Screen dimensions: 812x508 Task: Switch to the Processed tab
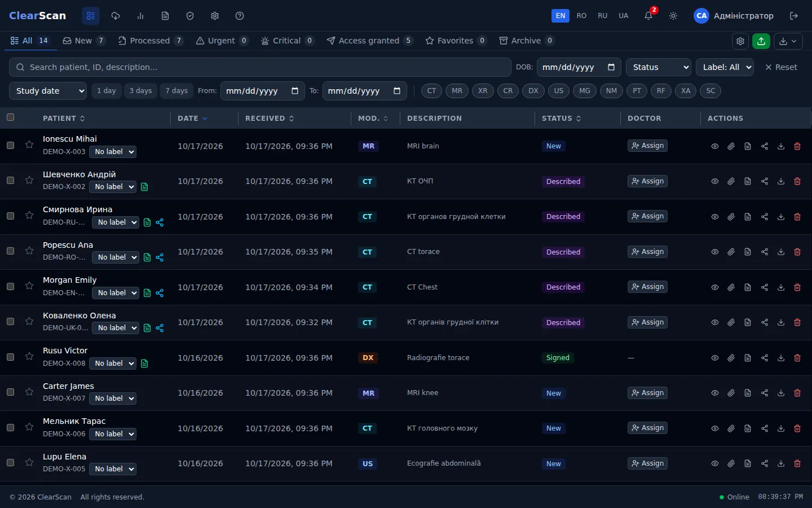tap(151, 41)
